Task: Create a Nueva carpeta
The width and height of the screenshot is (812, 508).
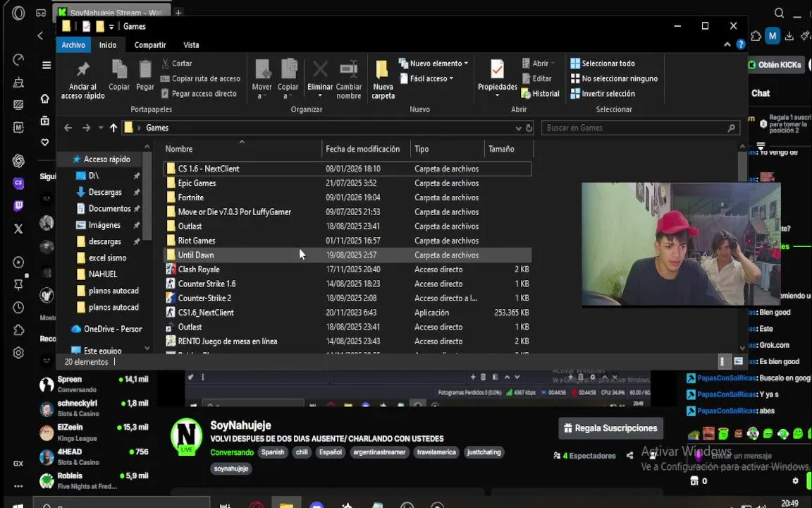Action: click(383, 79)
